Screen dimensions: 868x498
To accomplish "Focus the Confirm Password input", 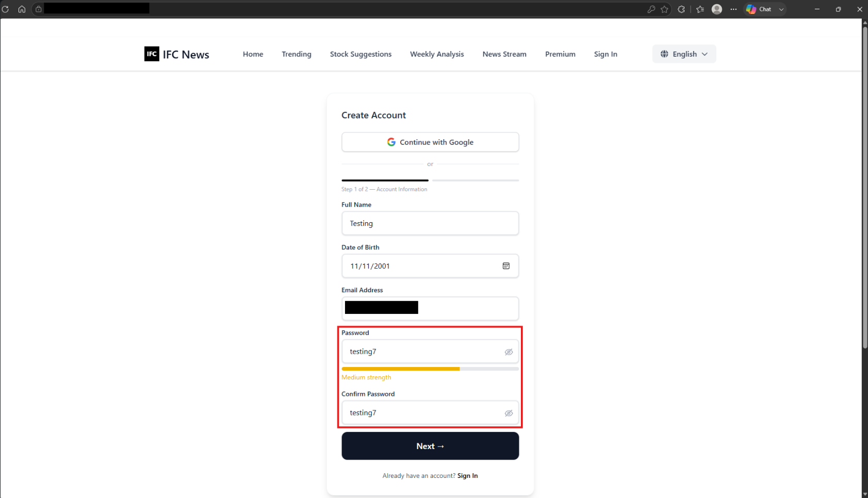I will (430, 413).
